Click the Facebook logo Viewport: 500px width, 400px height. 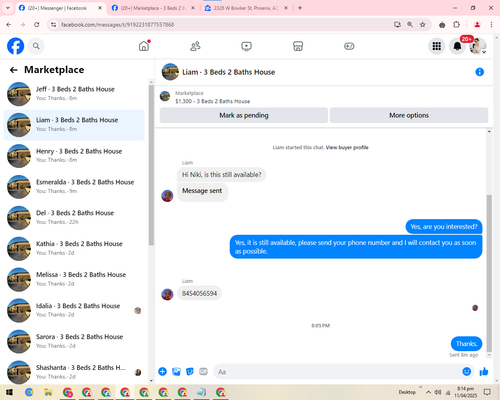pyautogui.click(x=16, y=46)
